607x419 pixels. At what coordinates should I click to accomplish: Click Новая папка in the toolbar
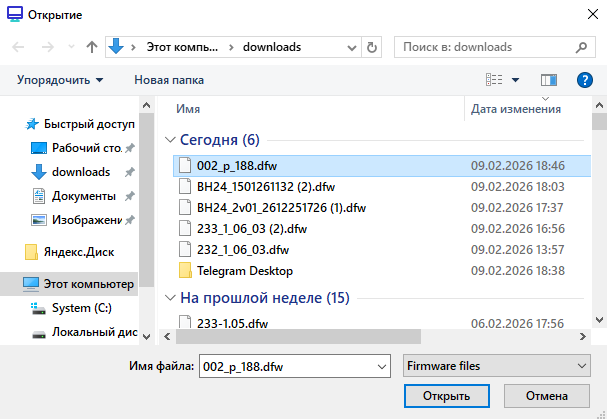[x=169, y=80]
